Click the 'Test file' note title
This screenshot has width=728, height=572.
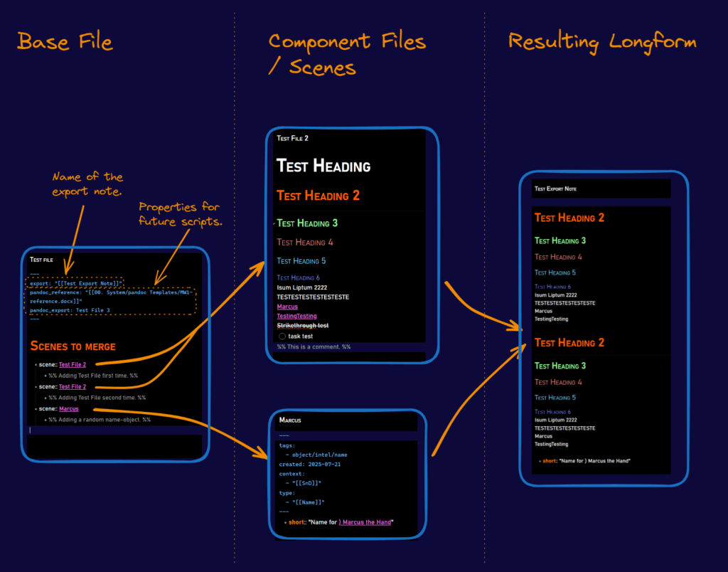click(x=41, y=260)
